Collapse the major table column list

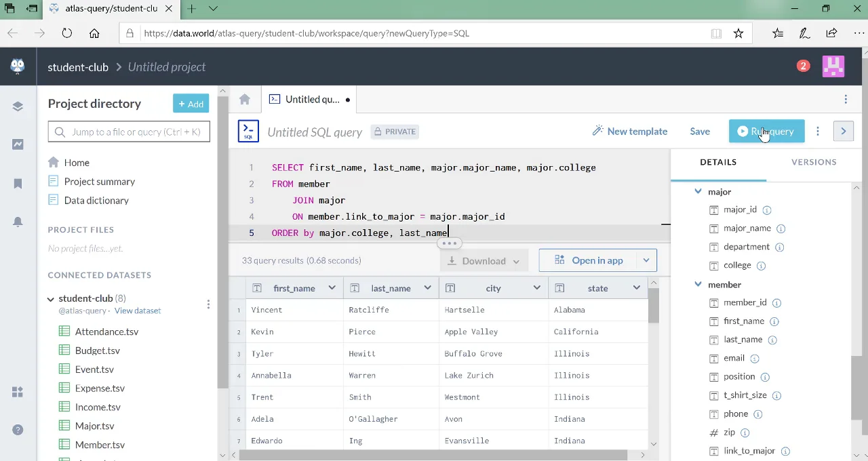click(x=698, y=192)
